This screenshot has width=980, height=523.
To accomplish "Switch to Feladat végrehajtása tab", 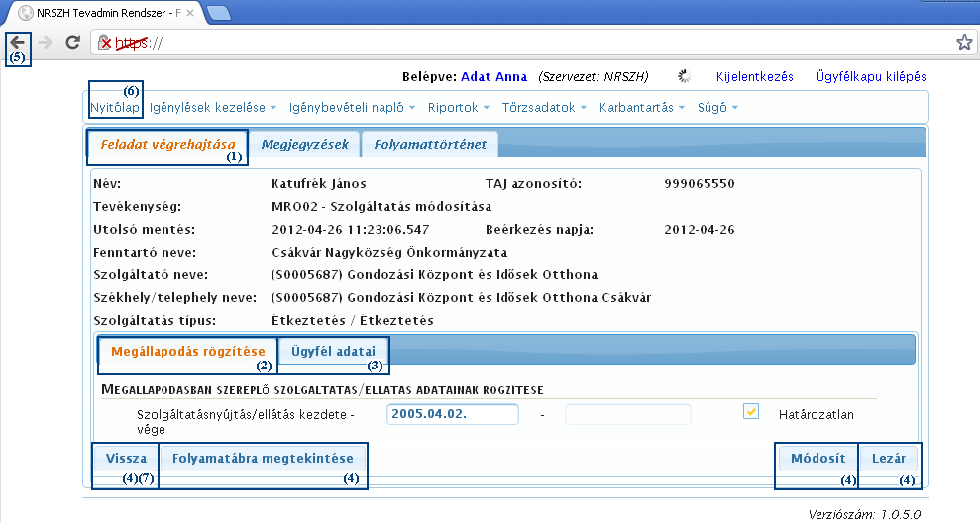I will coord(167,145).
